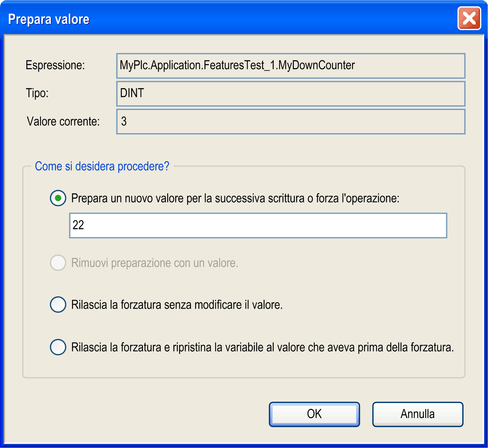Viewport: 488px width, 448px height.
Task: Click the greyed text 'Rimuovi preparazione con un valore.'
Action: click(x=154, y=263)
